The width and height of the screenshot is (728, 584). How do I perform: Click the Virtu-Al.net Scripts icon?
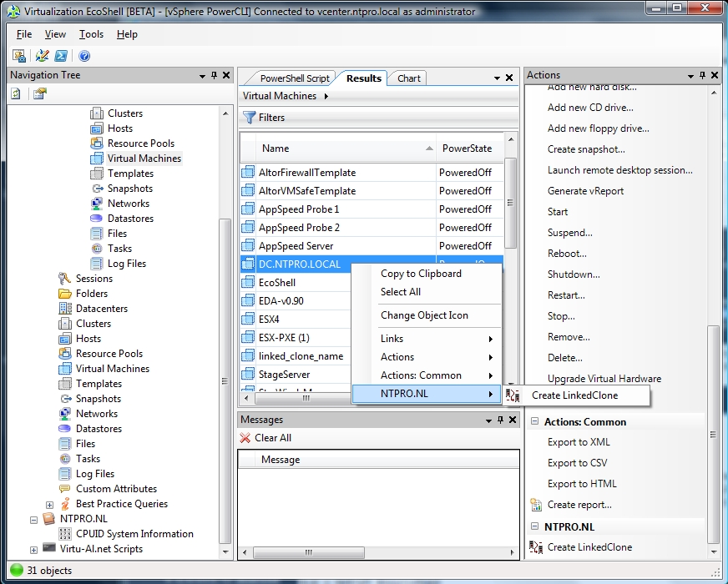49,548
